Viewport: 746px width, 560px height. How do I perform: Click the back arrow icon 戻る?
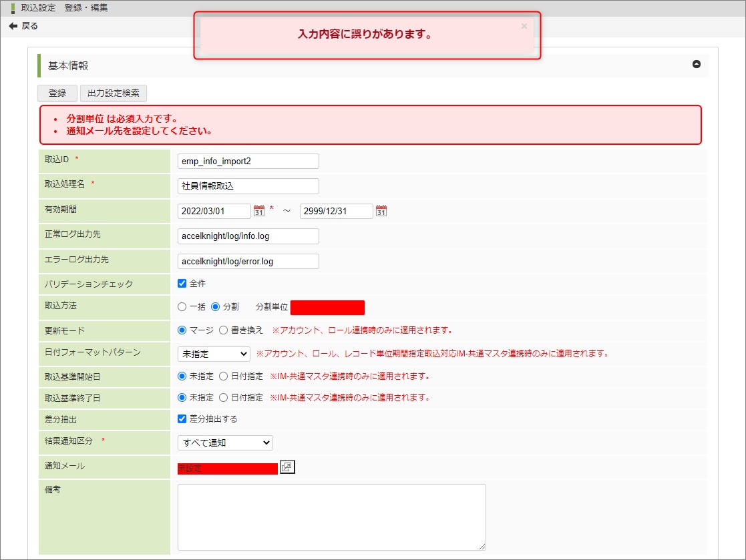13,26
